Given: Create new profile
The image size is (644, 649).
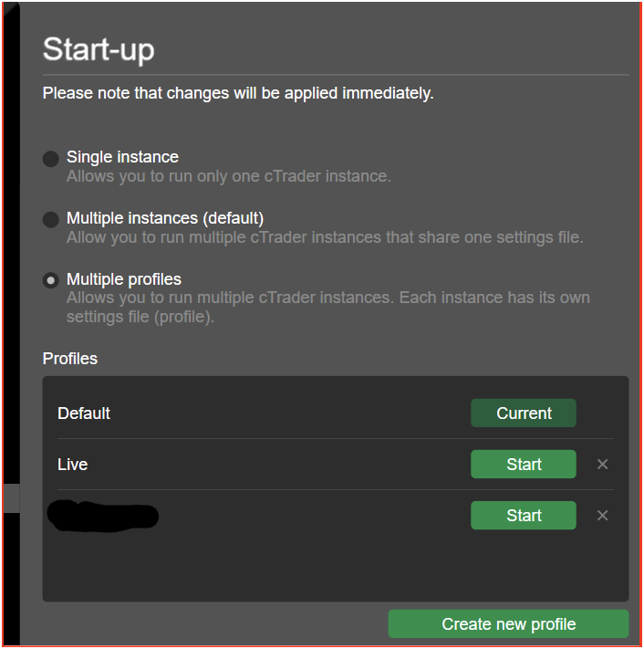Looking at the screenshot, I should (x=508, y=623).
